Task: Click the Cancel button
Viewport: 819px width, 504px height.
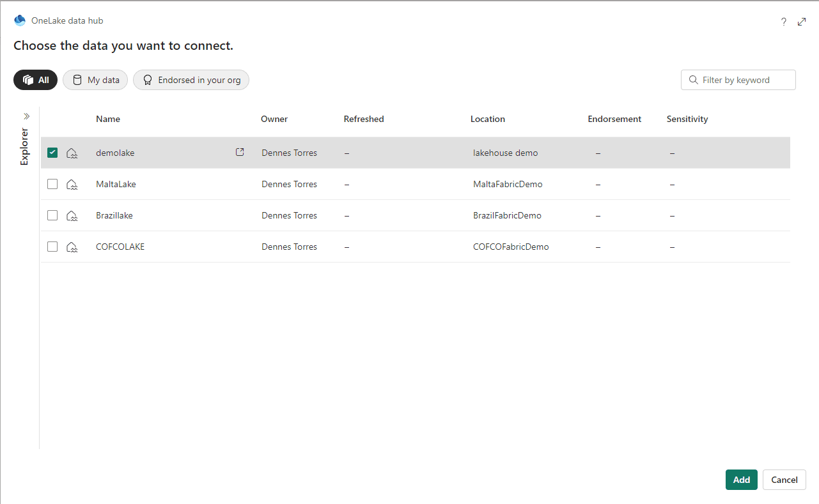Action: tap(784, 480)
